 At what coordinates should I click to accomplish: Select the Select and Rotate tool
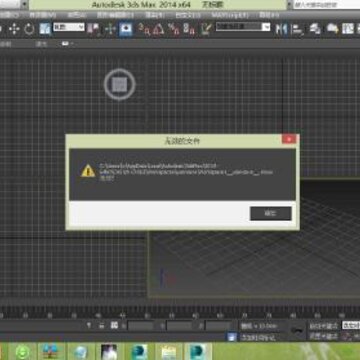(x=29, y=29)
